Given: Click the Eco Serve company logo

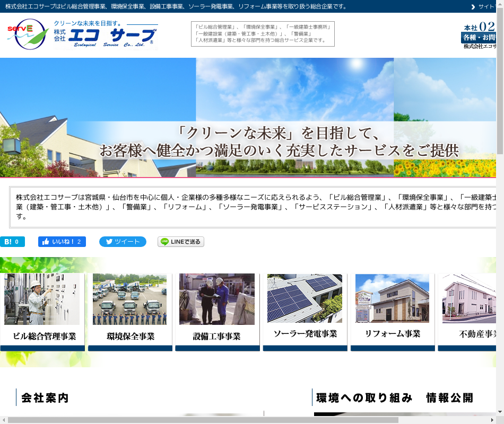Looking at the screenshot, I should coord(82,34).
